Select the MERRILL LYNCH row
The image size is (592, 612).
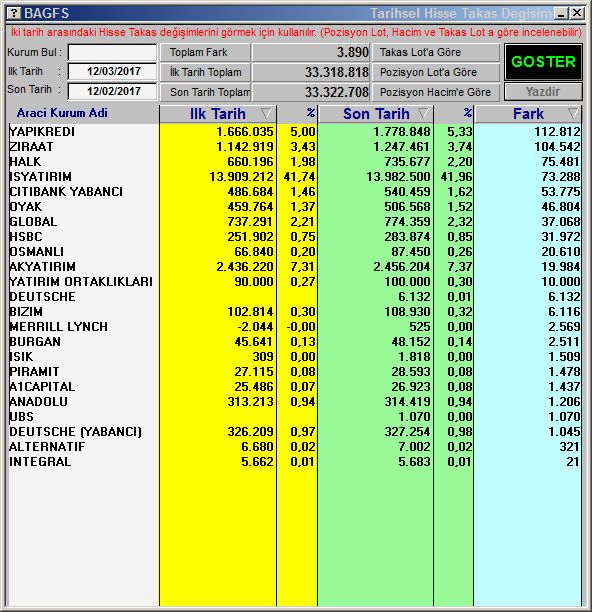[295, 326]
